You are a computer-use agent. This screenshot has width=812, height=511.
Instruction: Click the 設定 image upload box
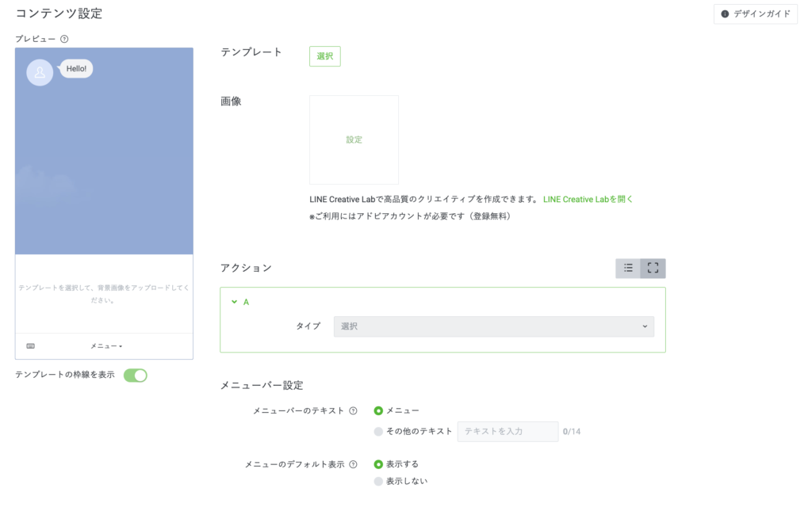354,140
